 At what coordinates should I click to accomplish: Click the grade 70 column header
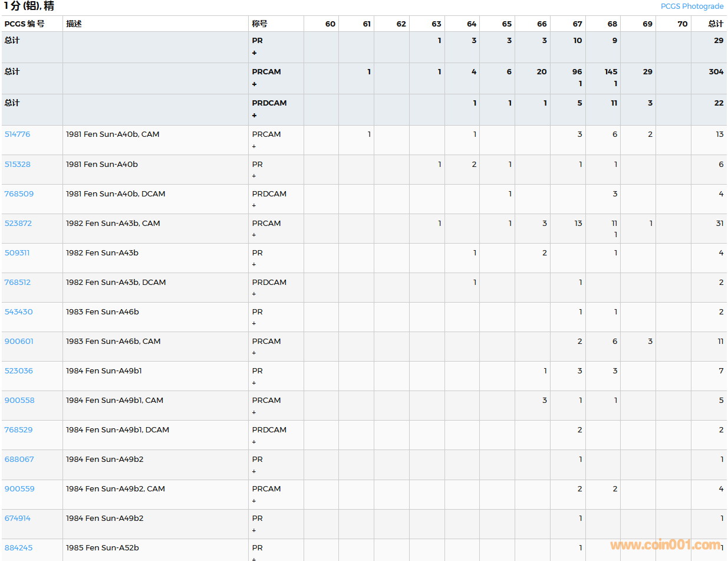coord(682,24)
